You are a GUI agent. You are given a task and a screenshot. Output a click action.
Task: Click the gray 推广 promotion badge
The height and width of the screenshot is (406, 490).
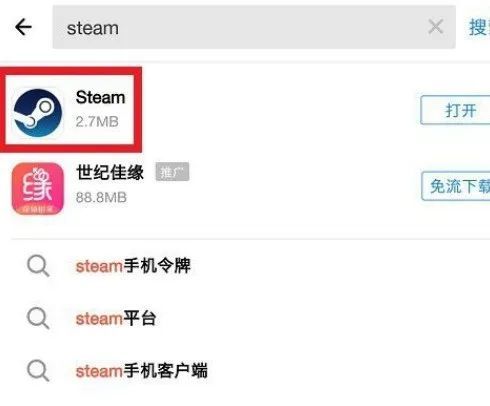[x=172, y=172]
